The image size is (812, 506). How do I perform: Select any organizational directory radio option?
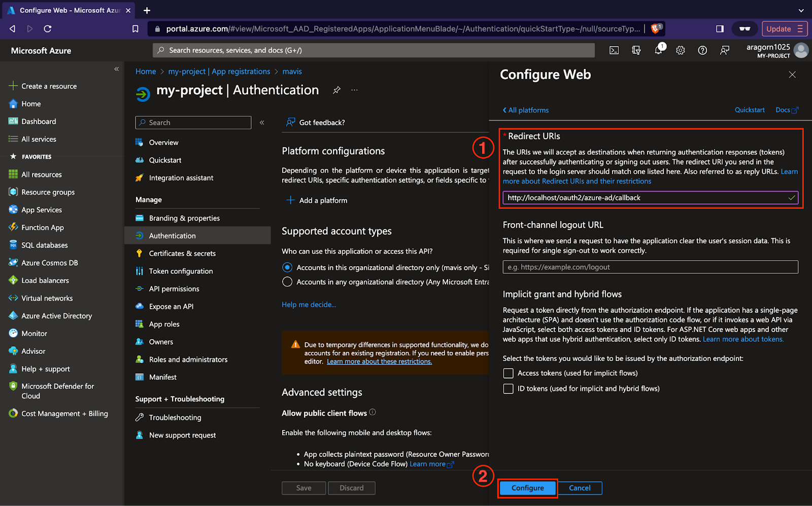287,282
